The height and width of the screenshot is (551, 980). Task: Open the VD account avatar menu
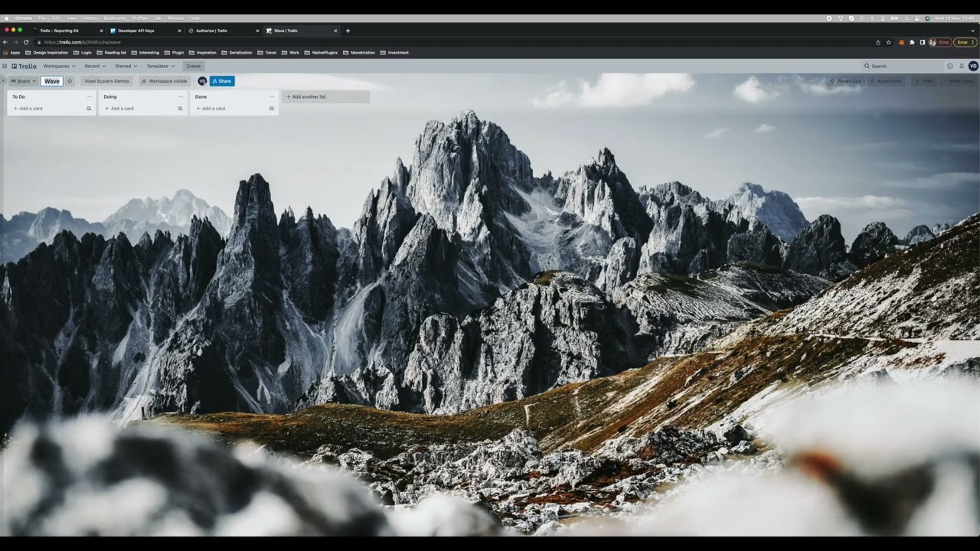coord(973,66)
